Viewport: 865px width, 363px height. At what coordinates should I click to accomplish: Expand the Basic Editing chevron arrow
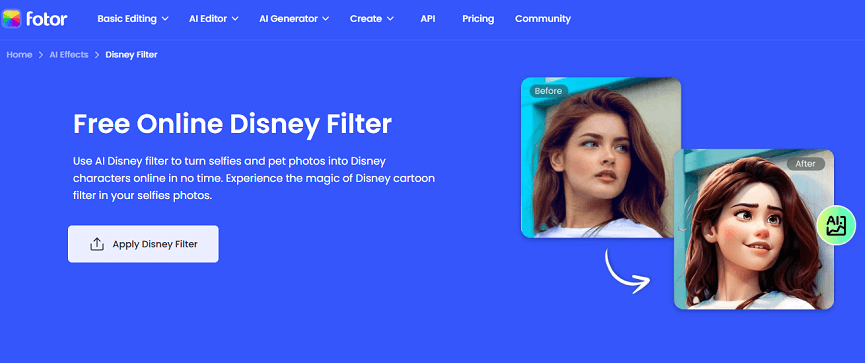tap(165, 19)
